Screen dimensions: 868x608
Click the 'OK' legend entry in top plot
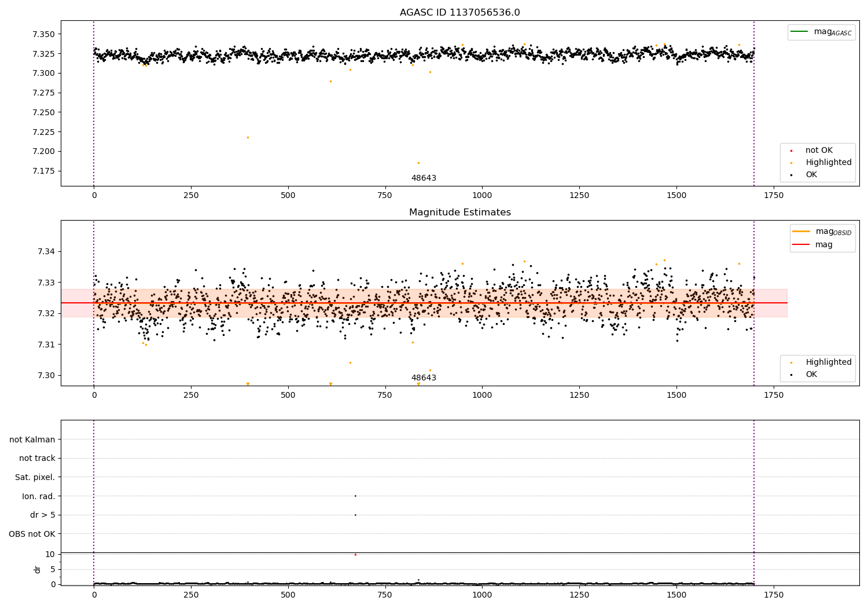click(803, 175)
